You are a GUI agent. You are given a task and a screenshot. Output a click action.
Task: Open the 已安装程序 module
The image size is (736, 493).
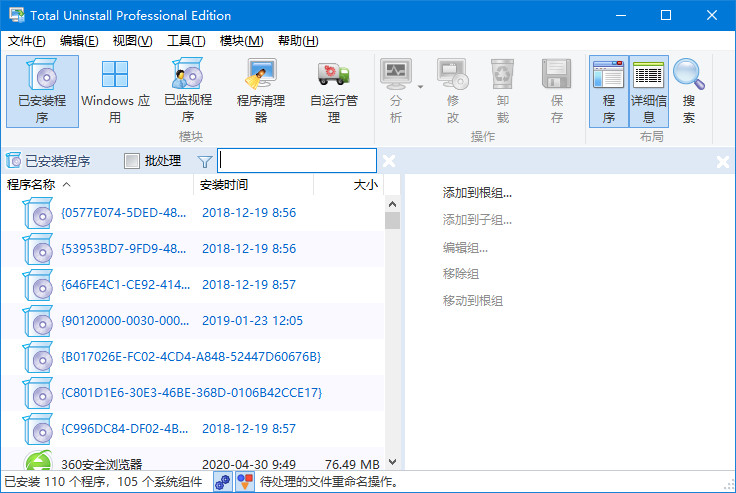tap(42, 92)
